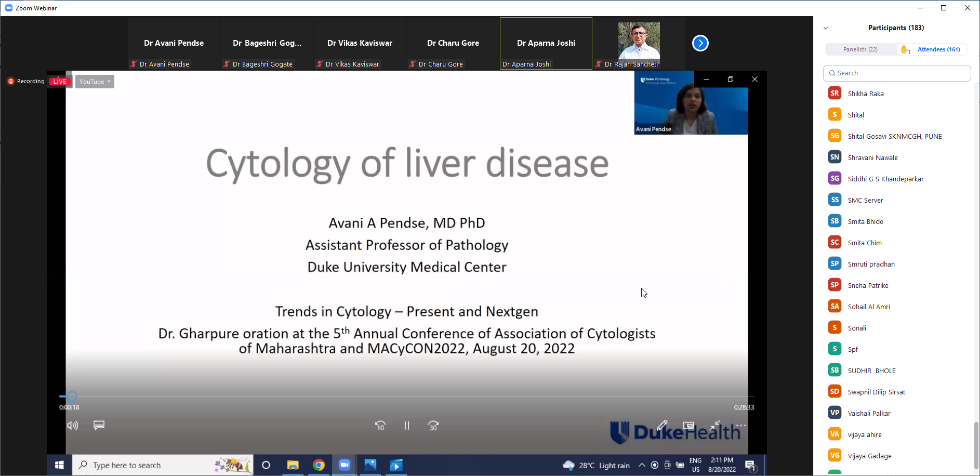The height and width of the screenshot is (476, 980).
Task: Show hidden system tray icons chevron
Action: tap(642, 465)
